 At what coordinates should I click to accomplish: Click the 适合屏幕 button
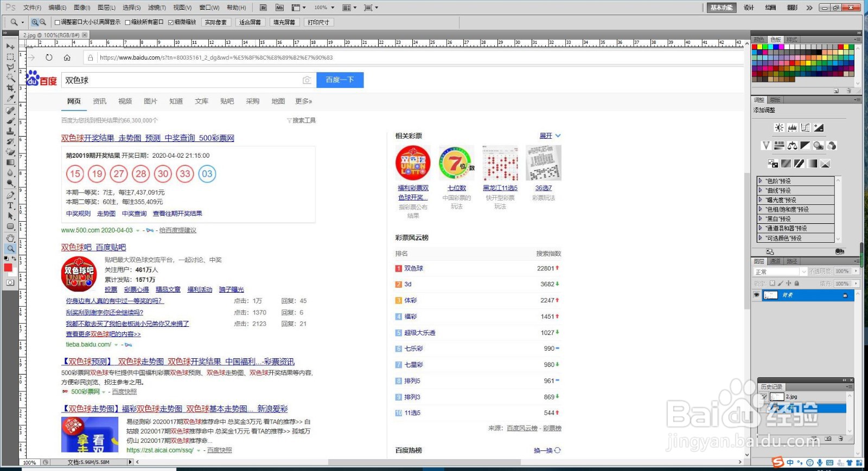point(250,22)
